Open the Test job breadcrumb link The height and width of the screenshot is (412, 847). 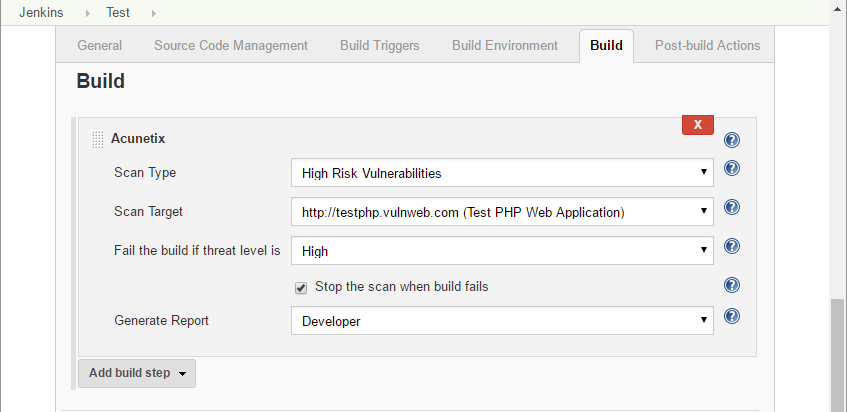point(118,12)
